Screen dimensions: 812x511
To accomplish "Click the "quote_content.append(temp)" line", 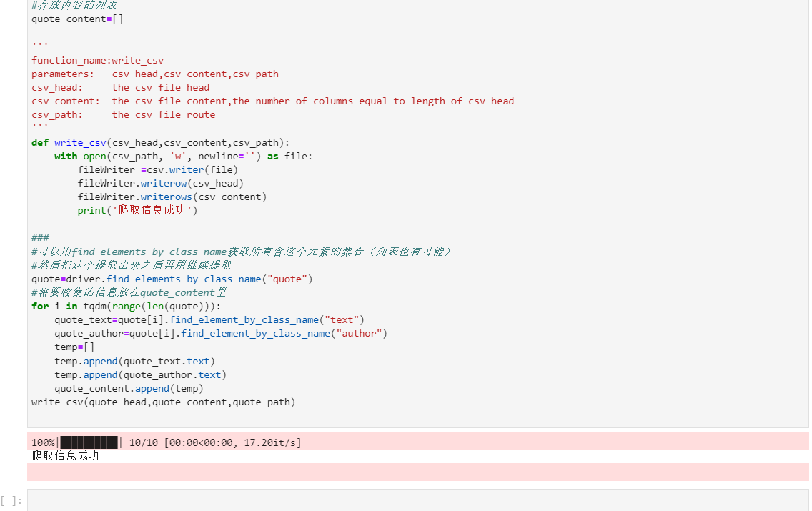I will [129, 388].
